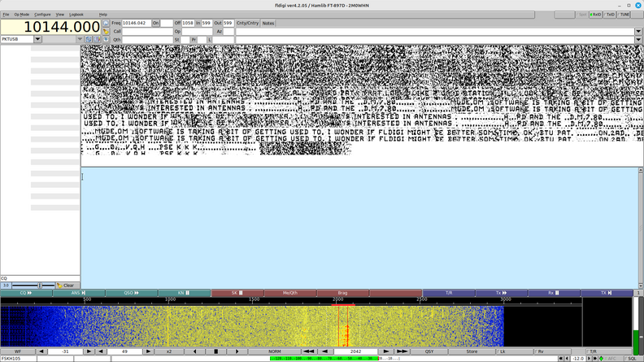Click the fast-forward arrows right of 2042
This screenshot has width=644, height=362.
point(402,351)
